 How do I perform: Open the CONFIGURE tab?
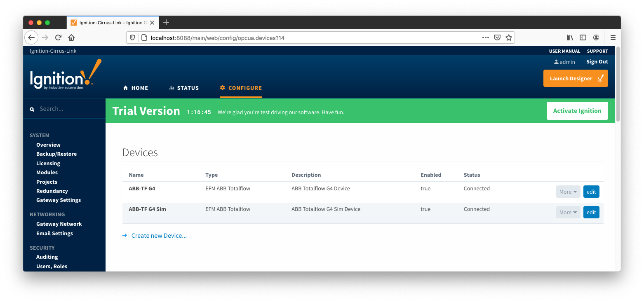(x=241, y=88)
